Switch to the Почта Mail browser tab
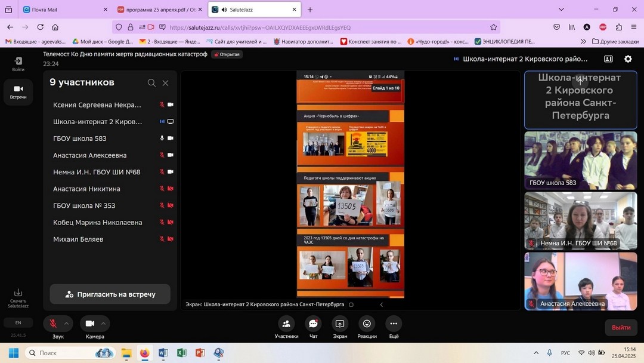The width and height of the screenshot is (644, 363). pos(64,10)
